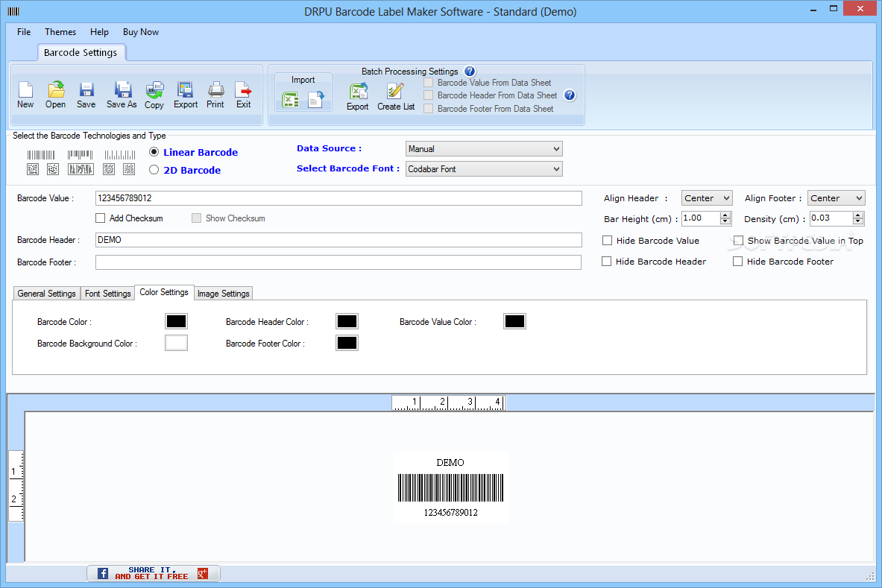Choose the Save As icon

click(122, 95)
